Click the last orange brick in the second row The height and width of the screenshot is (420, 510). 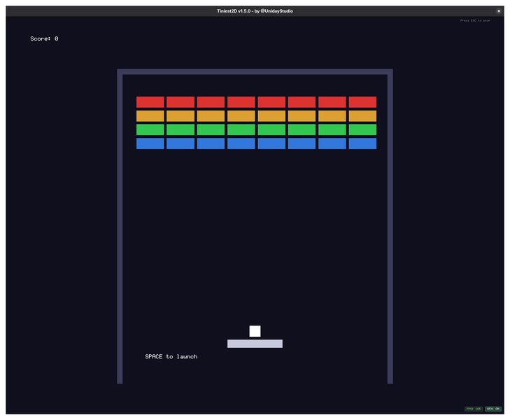point(362,116)
